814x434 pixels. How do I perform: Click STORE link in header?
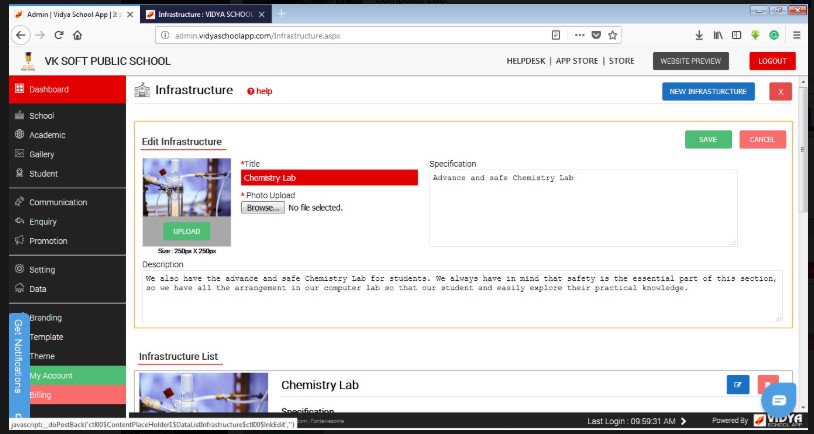pos(621,61)
